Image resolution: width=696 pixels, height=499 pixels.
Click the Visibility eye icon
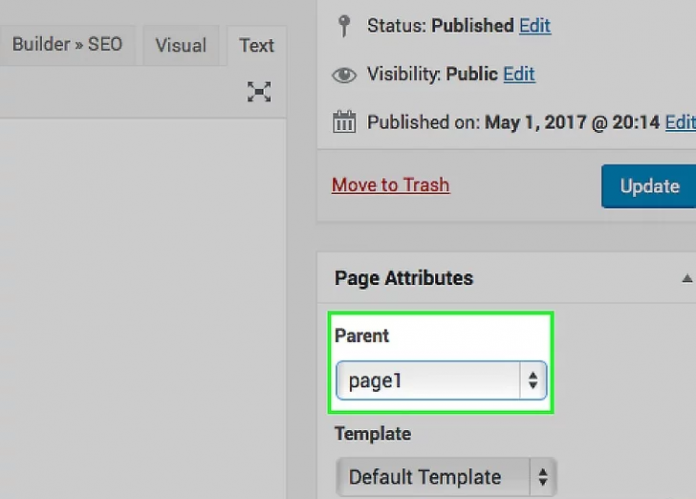(x=344, y=74)
